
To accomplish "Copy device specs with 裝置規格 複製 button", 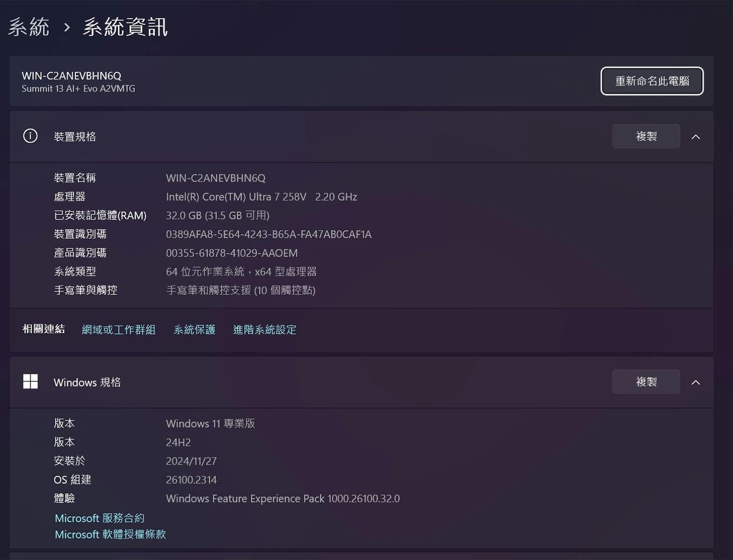I will tap(646, 136).
